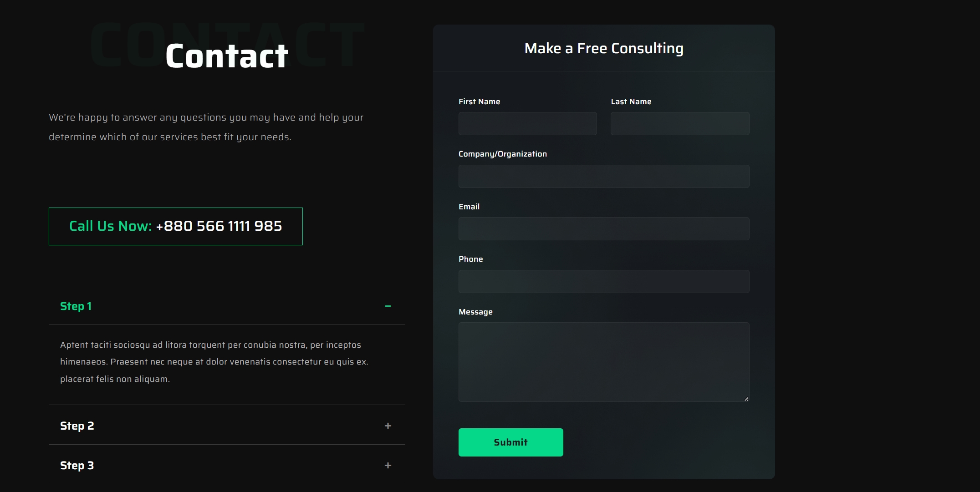Open the Step 3 accordion section
This screenshot has width=980, height=492.
[77, 466]
